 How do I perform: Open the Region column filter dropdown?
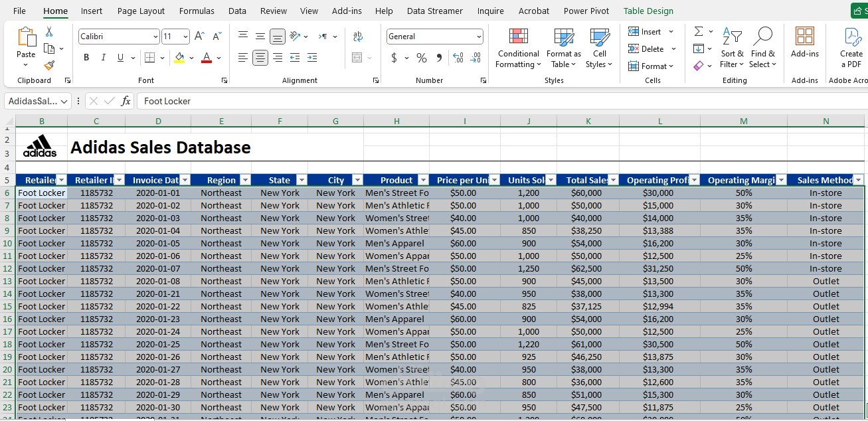pos(246,180)
